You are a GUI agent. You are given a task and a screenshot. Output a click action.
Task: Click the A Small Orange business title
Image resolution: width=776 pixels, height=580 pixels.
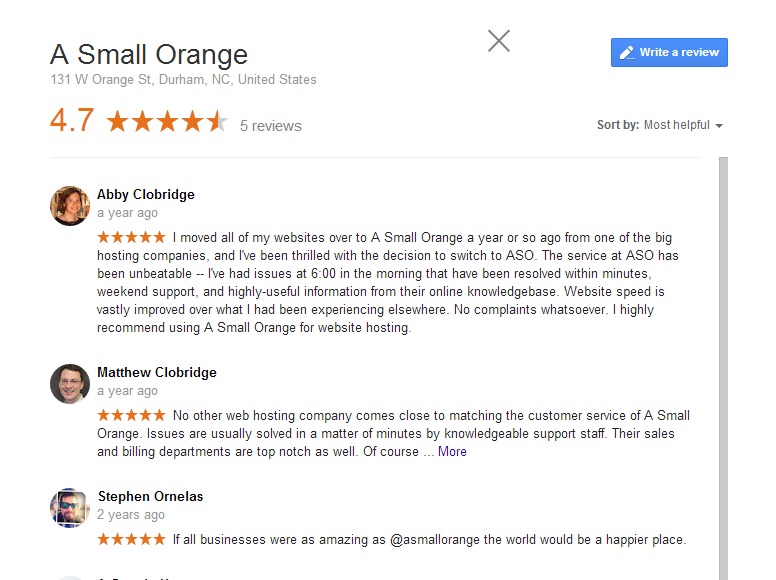coord(149,54)
